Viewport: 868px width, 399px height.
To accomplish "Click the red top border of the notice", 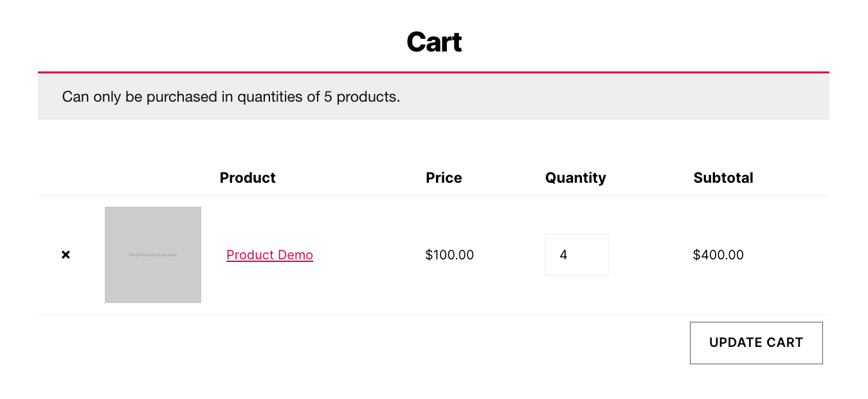I will 434,72.
